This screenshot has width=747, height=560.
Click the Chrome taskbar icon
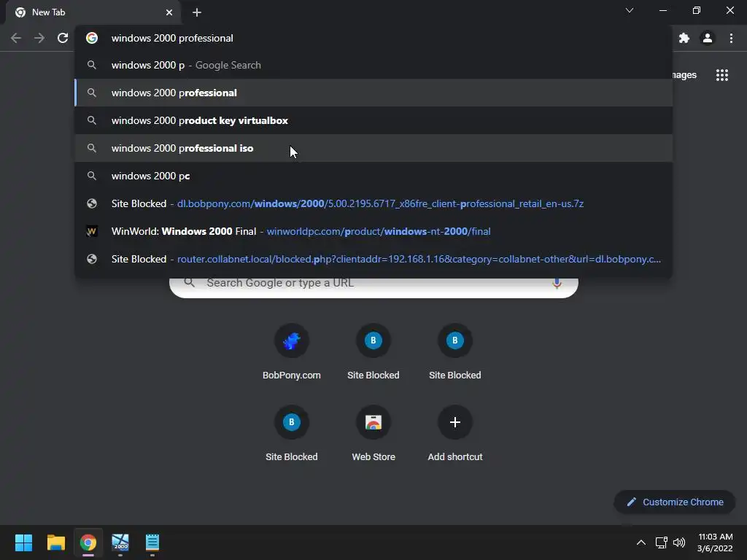(88, 542)
